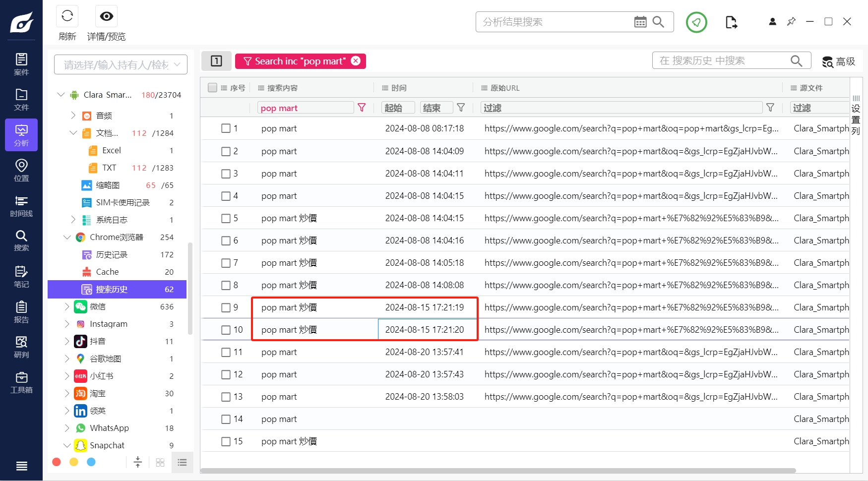Screen dimensions: 868x481
Task: Open the 时间线 timeline sidebar icon
Action: click(21, 206)
